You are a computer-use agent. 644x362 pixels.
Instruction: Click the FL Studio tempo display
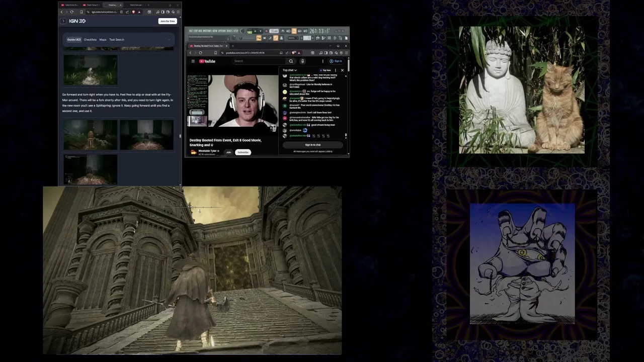pos(274,31)
